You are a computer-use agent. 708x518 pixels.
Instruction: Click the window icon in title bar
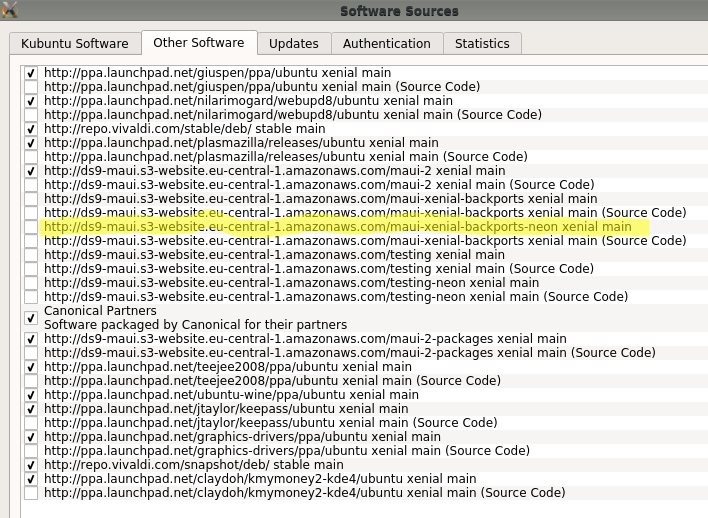click(x=9, y=9)
